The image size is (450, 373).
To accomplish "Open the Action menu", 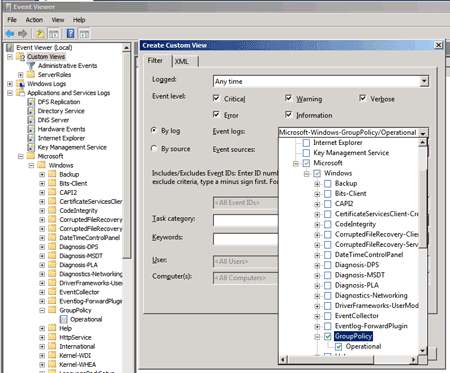I will point(34,20).
